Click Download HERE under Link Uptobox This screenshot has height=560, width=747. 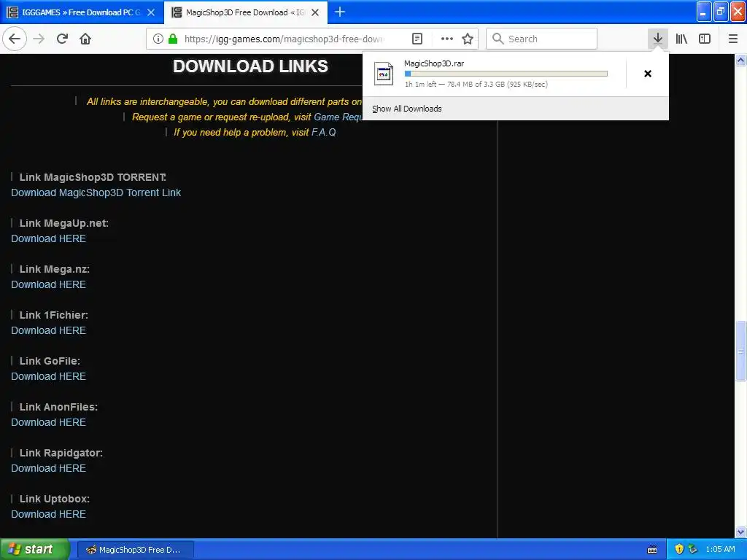coord(49,514)
